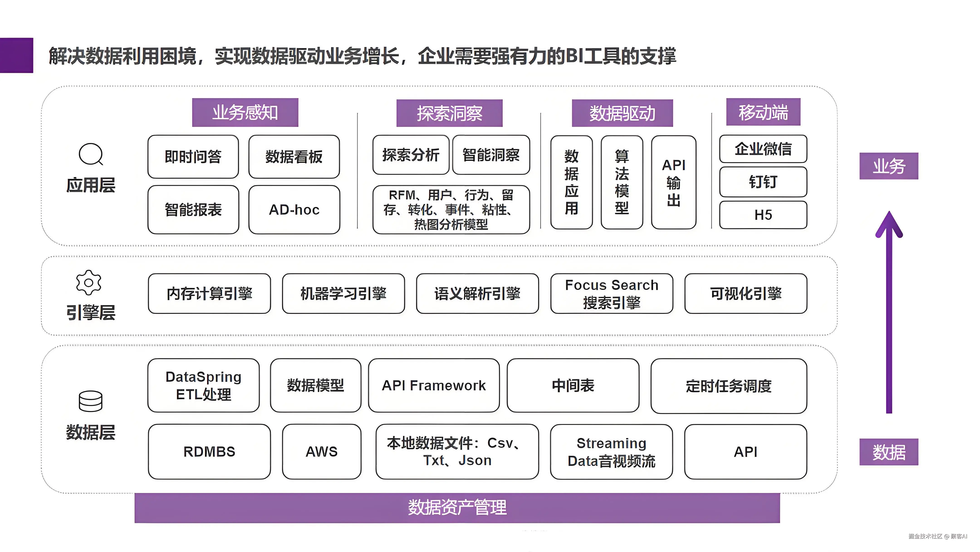Image resolution: width=980 pixels, height=552 pixels.
Task: Click the 数据层 label
Action: coord(91,432)
